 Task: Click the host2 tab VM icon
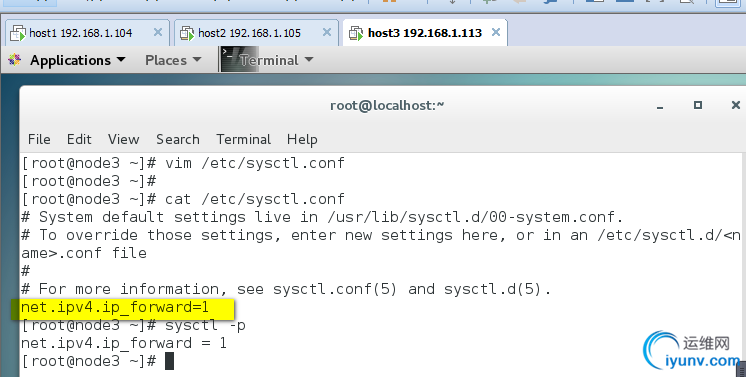(187, 33)
